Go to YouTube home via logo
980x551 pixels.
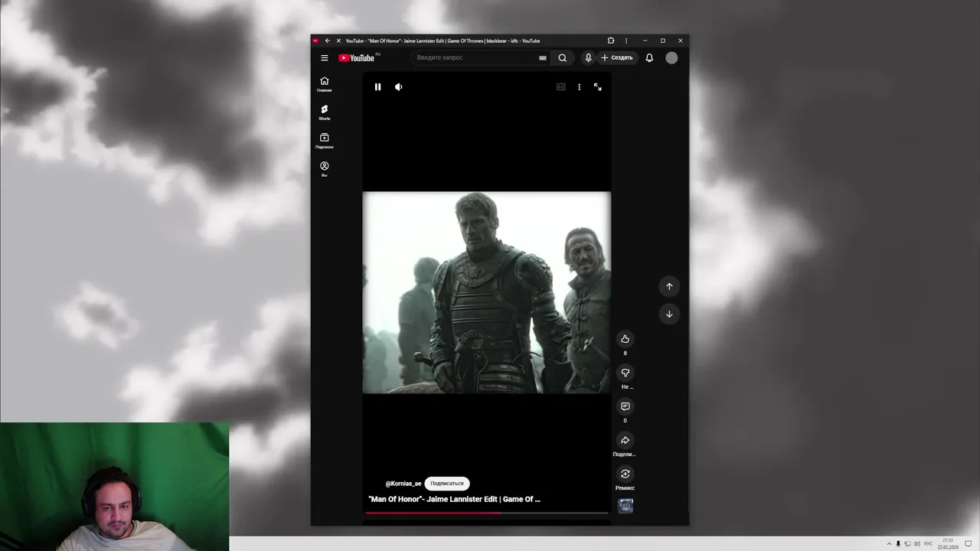point(357,58)
